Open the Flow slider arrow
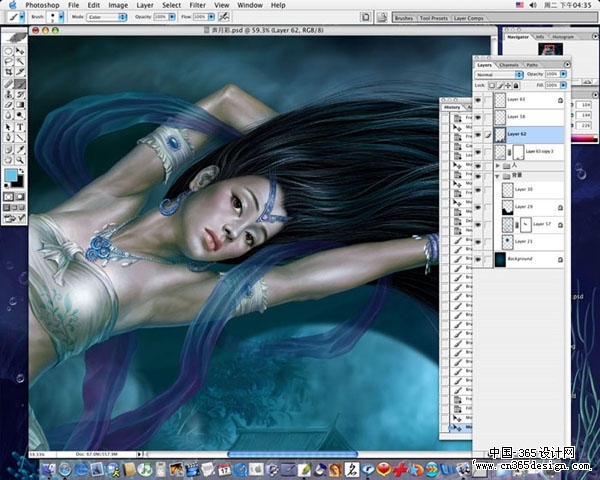The width and height of the screenshot is (600, 480). tap(211, 17)
